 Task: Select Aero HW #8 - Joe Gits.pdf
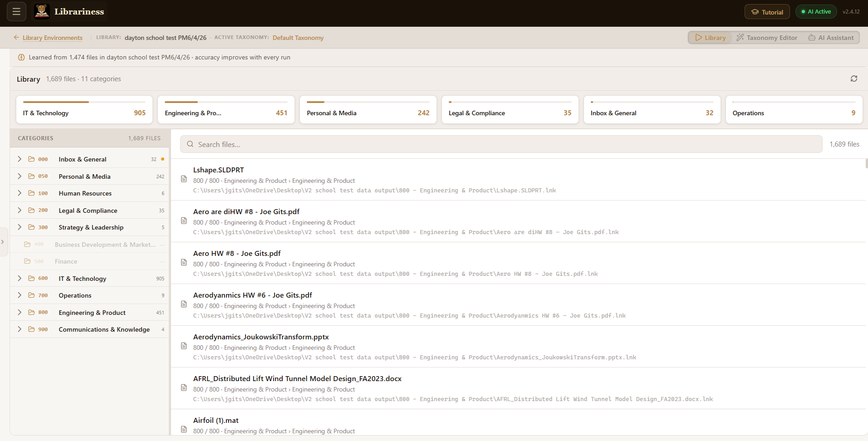pos(237,253)
